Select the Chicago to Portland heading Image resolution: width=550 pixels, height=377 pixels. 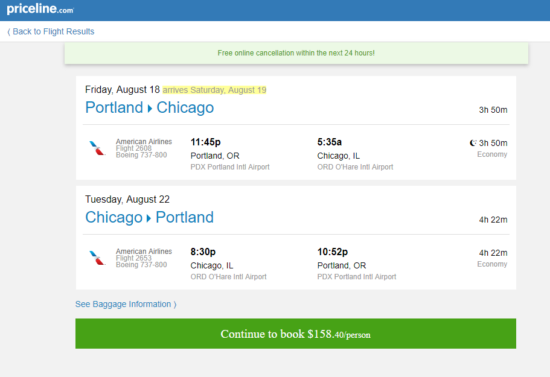coord(149,217)
